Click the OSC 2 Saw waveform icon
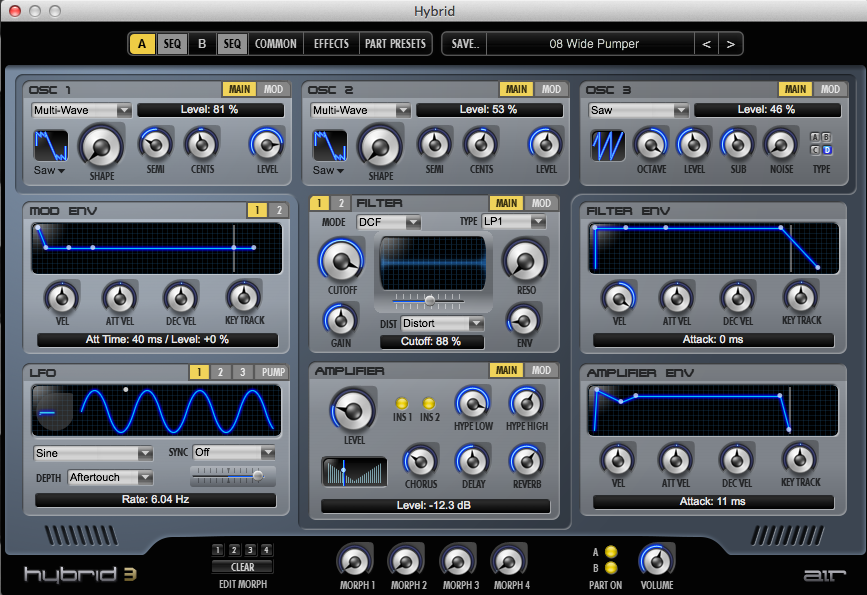 click(330, 146)
